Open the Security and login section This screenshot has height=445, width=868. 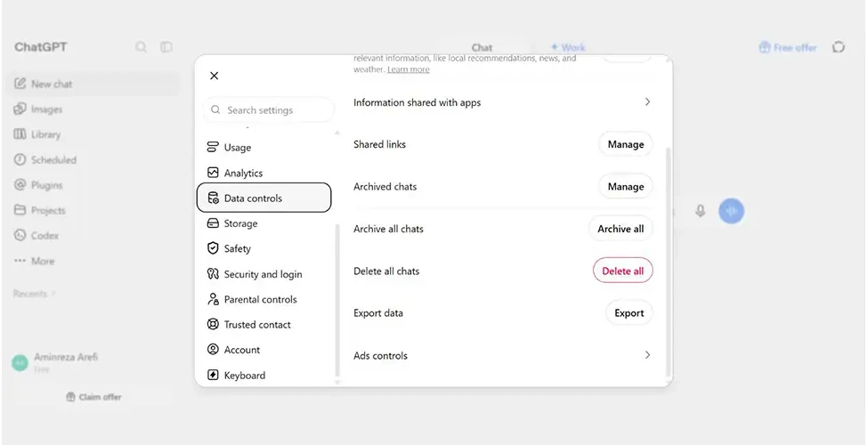264,274
